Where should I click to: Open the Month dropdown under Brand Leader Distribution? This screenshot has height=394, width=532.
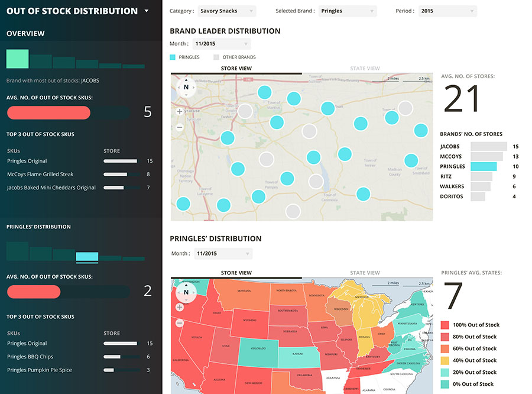222,44
